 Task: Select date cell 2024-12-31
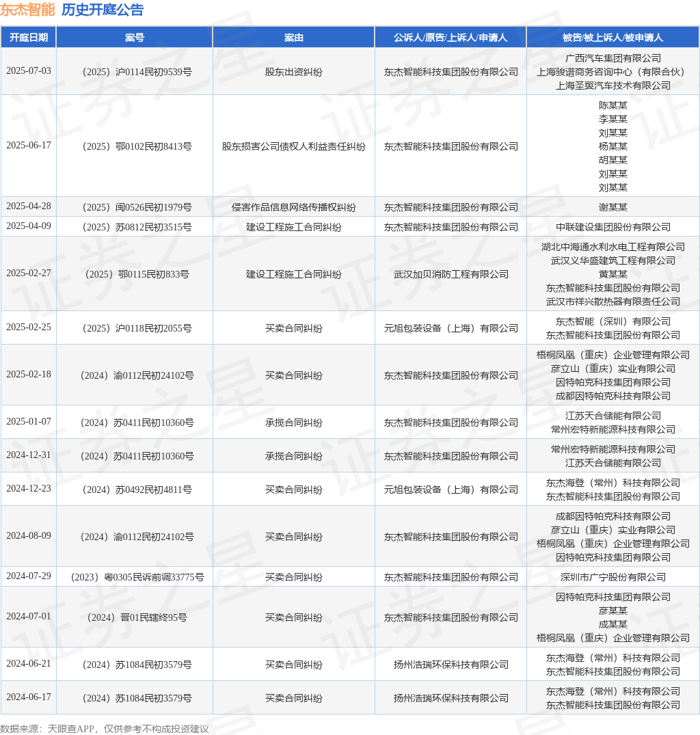coord(29,455)
